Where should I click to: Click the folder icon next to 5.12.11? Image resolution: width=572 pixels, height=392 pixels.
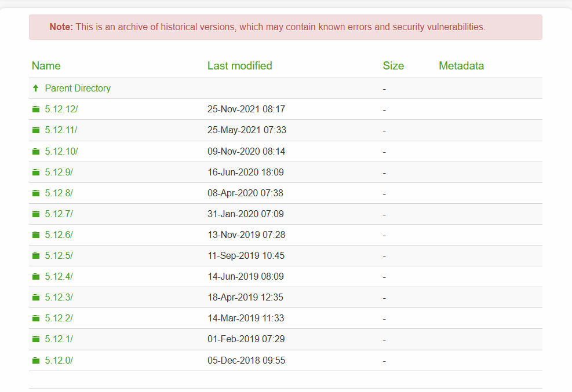[36, 130]
